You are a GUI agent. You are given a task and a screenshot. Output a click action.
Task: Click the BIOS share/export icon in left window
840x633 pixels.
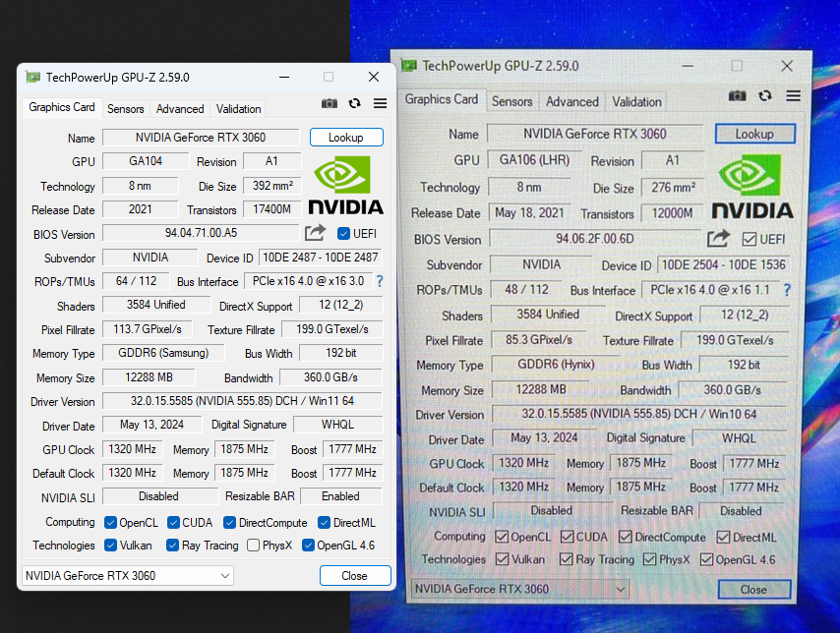pos(315,233)
